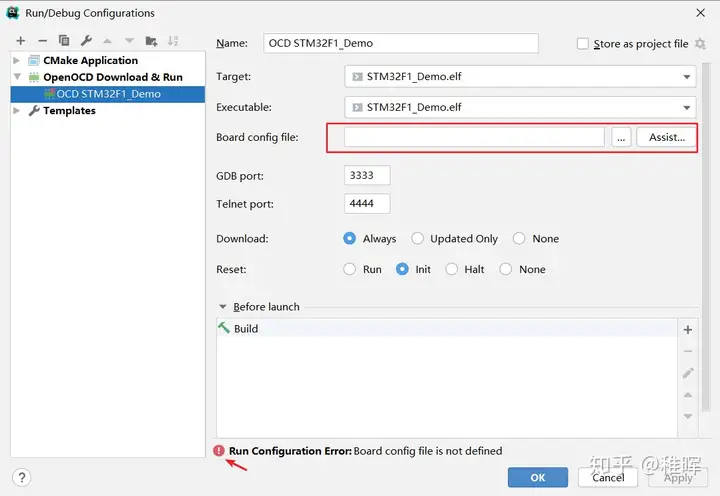The height and width of the screenshot is (496, 720).
Task: Create new folder for configurations
Action: coord(151,41)
